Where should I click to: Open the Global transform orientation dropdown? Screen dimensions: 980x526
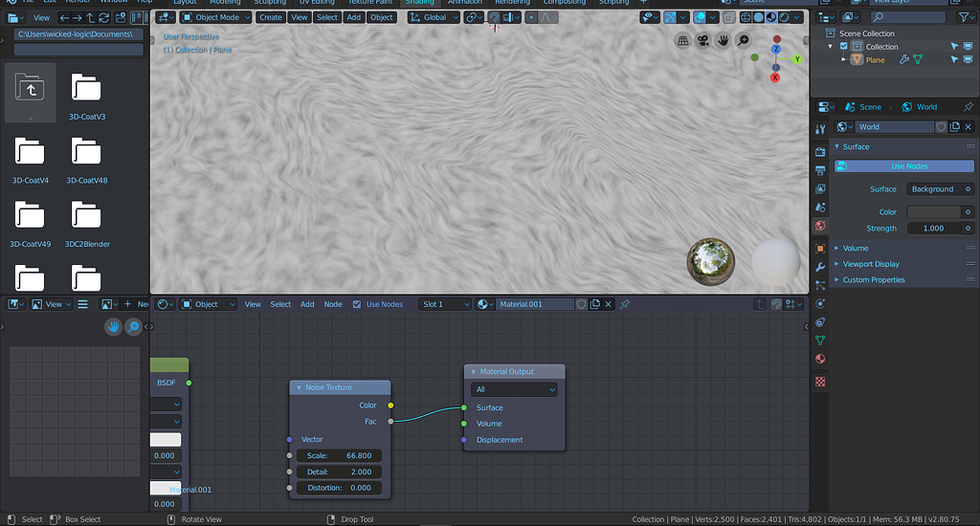pyautogui.click(x=434, y=17)
